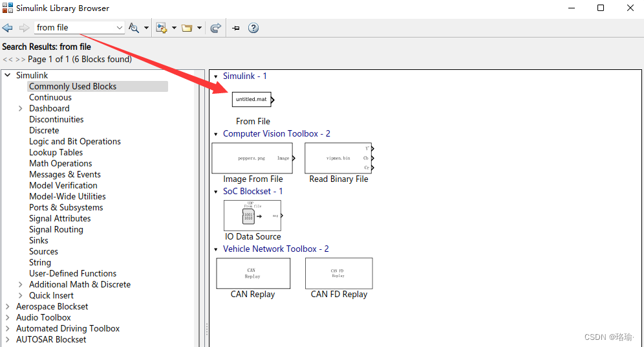The width and height of the screenshot is (644, 347).
Task: Click the new model icon
Action: tap(162, 28)
